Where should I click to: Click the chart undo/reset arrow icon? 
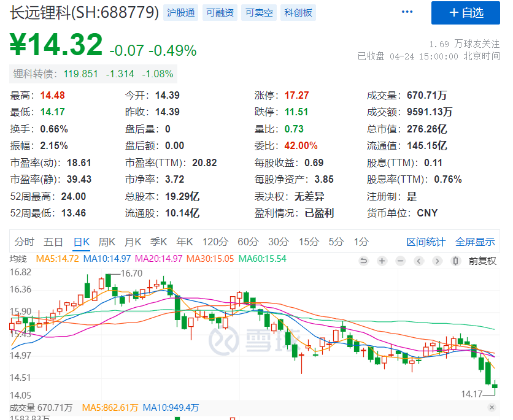coord(363,261)
